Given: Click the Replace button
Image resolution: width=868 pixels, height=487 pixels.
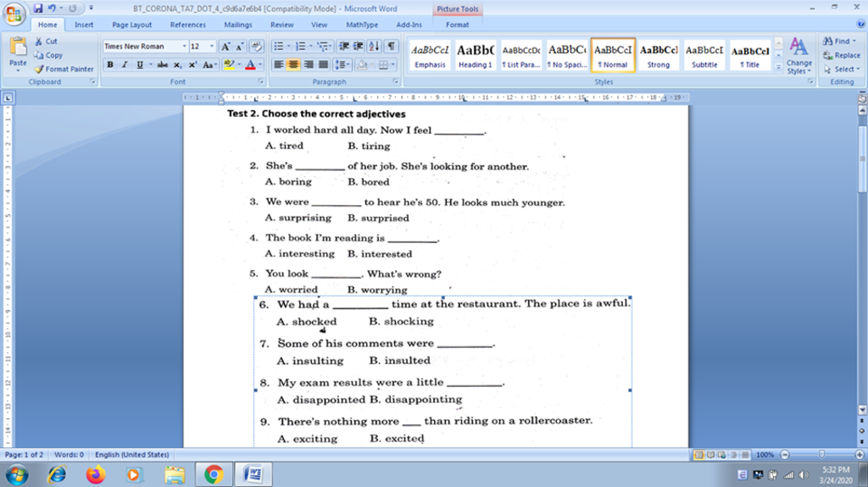Looking at the screenshot, I should (842, 55).
